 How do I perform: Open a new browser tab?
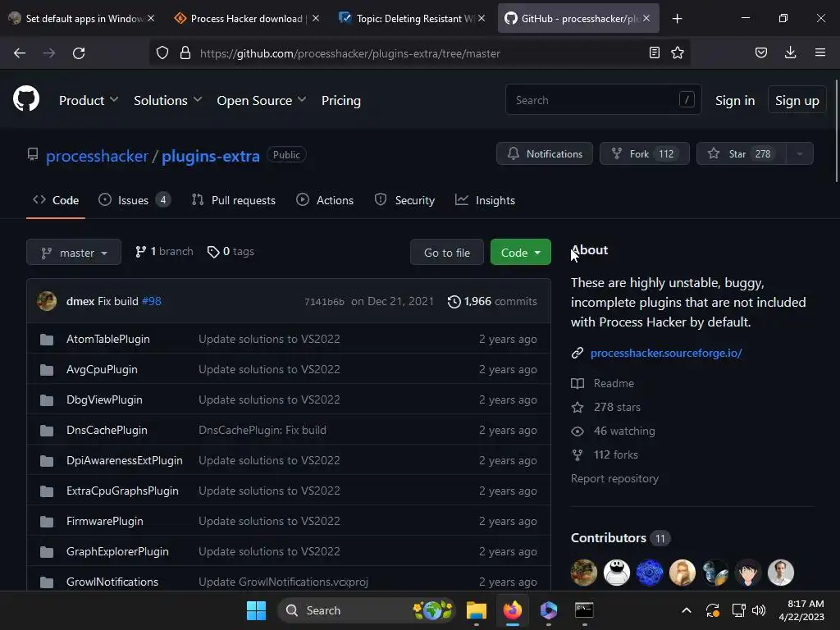pyautogui.click(x=677, y=19)
